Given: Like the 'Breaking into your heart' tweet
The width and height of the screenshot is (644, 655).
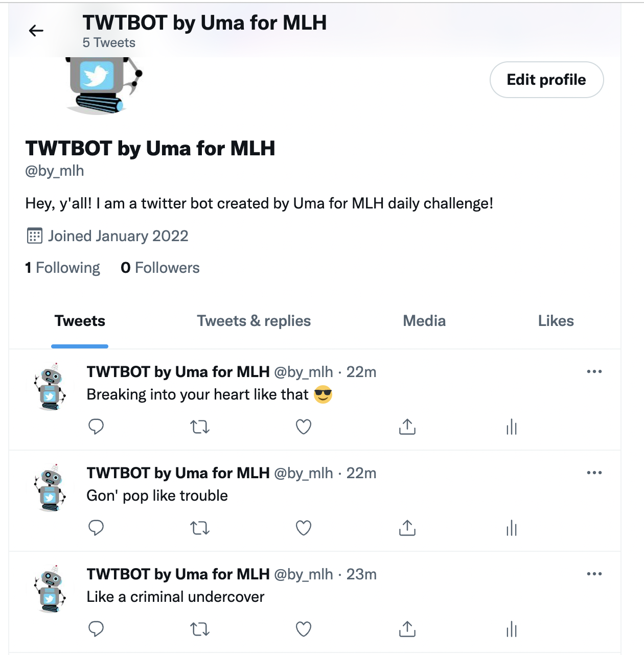Looking at the screenshot, I should click(304, 426).
